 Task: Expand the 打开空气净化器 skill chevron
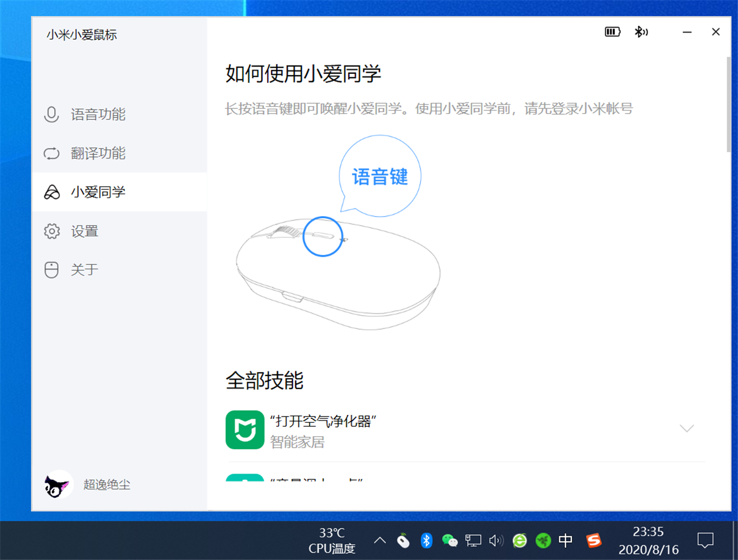687,428
